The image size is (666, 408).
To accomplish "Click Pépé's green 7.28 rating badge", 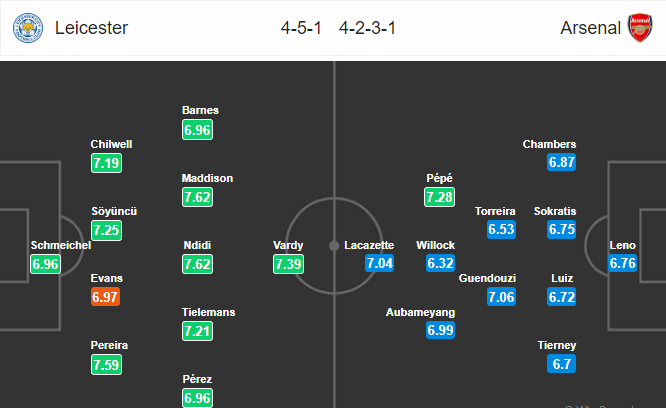I will [439, 197].
